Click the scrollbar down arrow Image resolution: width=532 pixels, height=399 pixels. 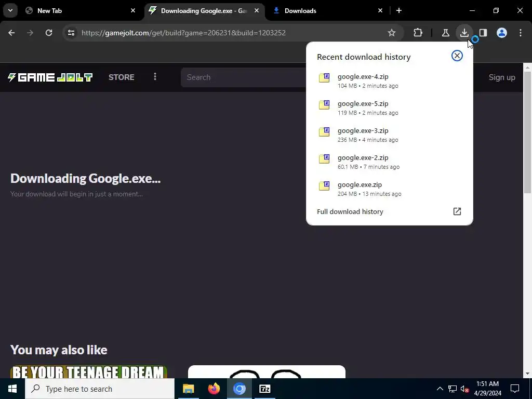[x=528, y=374]
